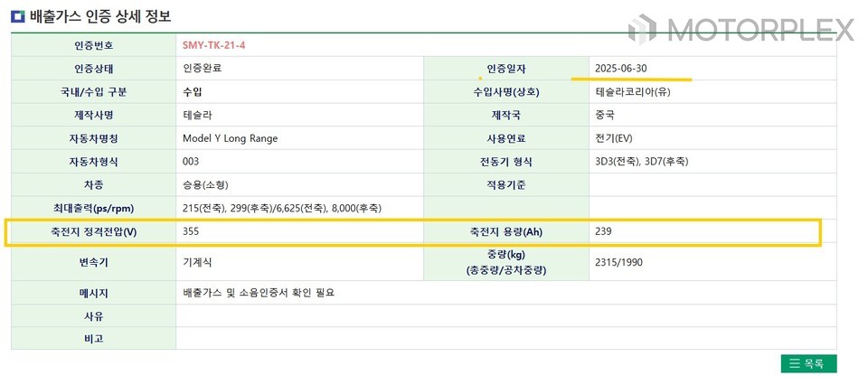Screen dimensions: 868x385
Task: Click the 테슬라 manufacturer value
Action: pos(197,115)
